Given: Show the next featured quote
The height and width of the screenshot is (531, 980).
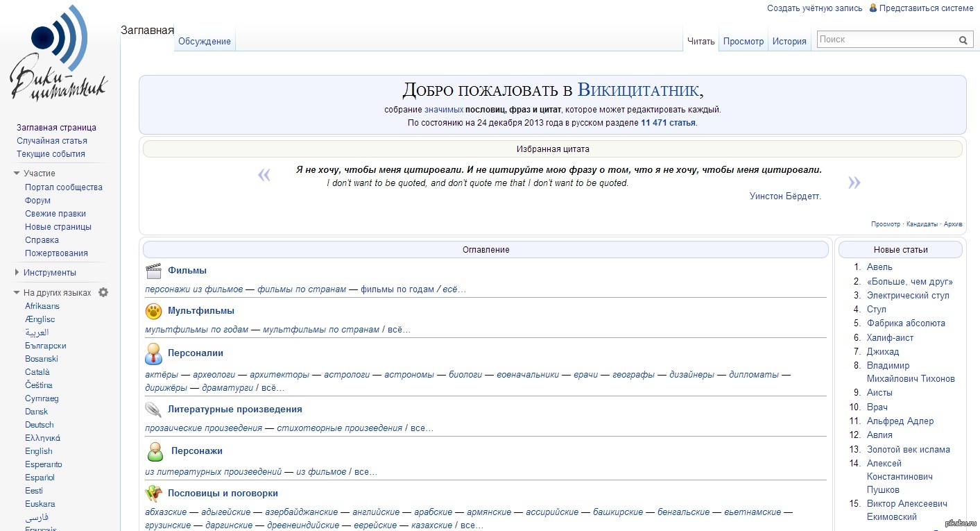Looking at the screenshot, I should [x=854, y=183].
